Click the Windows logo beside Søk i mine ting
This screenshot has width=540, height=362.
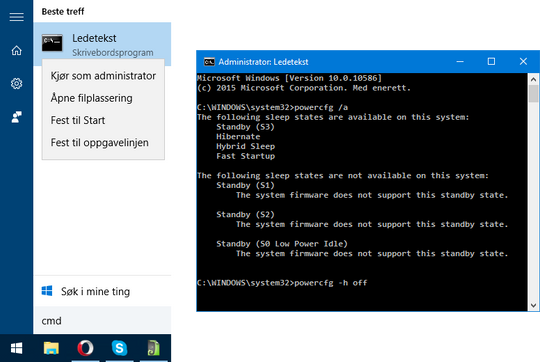pyautogui.click(x=47, y=291)
